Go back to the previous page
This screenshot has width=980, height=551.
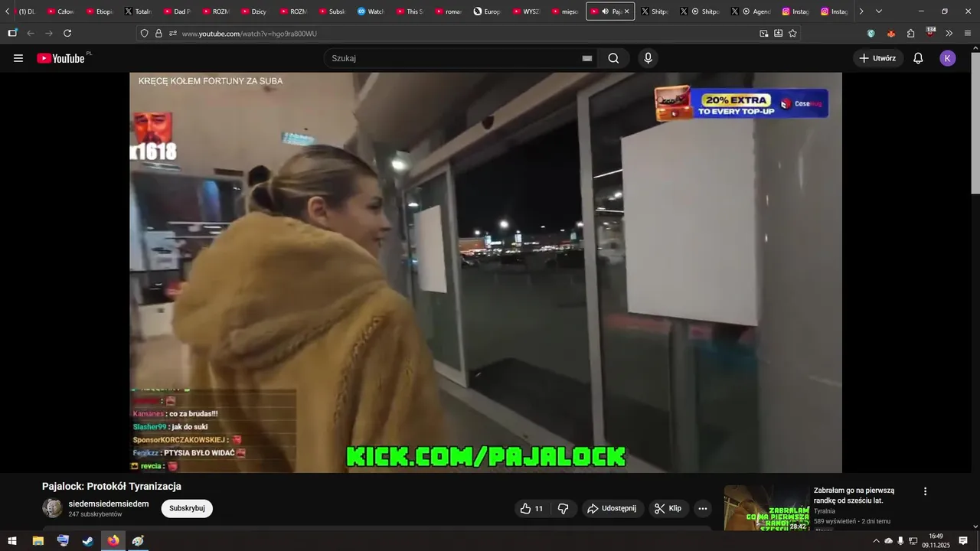coord(31,34)
